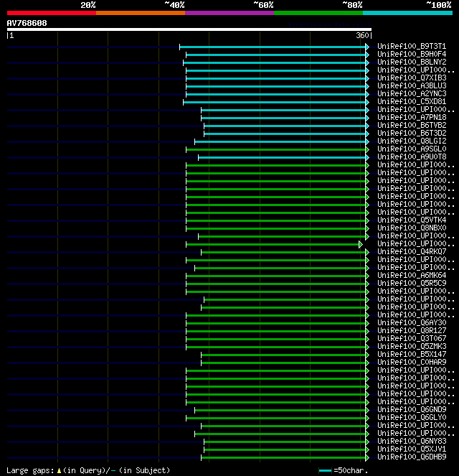Select the UniRef100_C0HAR9 hit name
Image resolution: width=459 pixels, height=476 pixels.
[412, 362]
